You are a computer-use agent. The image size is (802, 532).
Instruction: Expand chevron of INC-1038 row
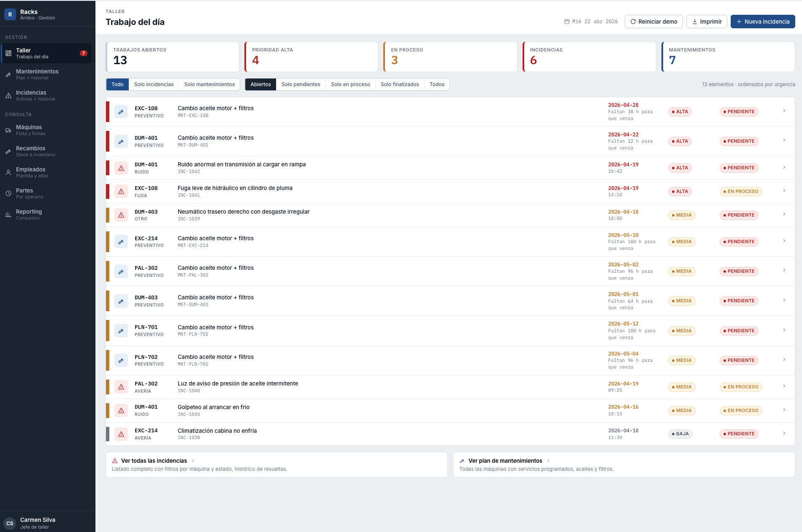pyautogui.click(x=784, y=434)
